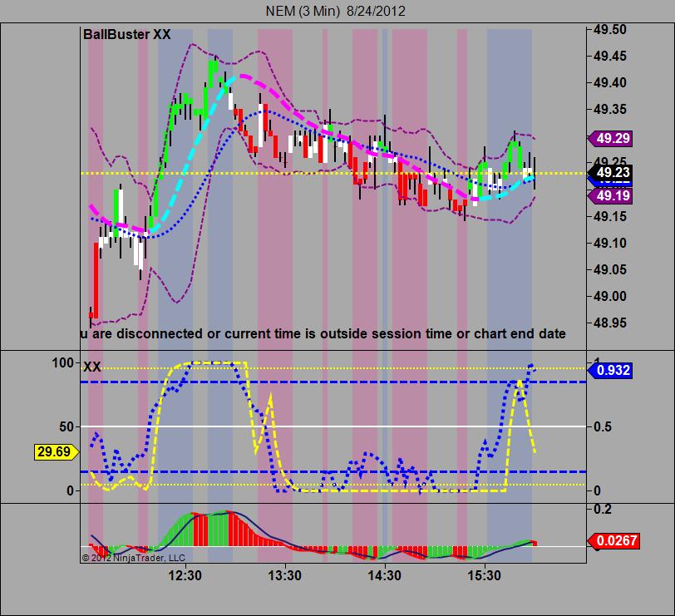Click the 50 level label on oscillator

click(67, 426)
